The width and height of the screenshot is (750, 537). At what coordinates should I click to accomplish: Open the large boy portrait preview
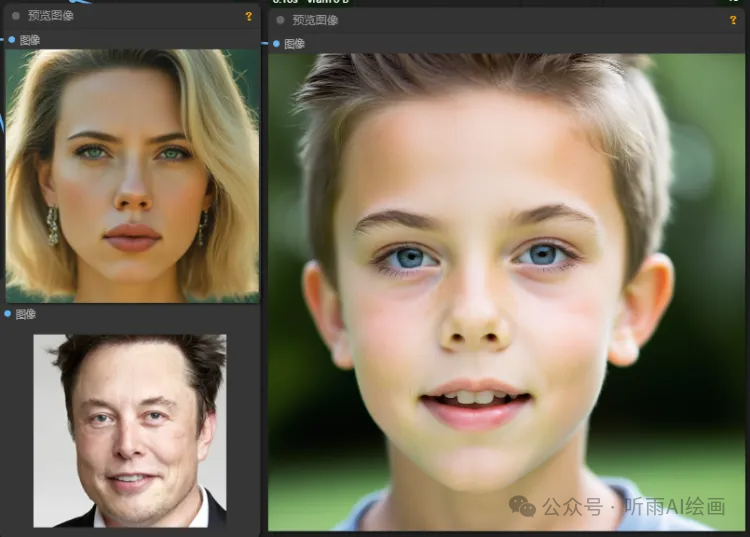(x=506, y=292)
